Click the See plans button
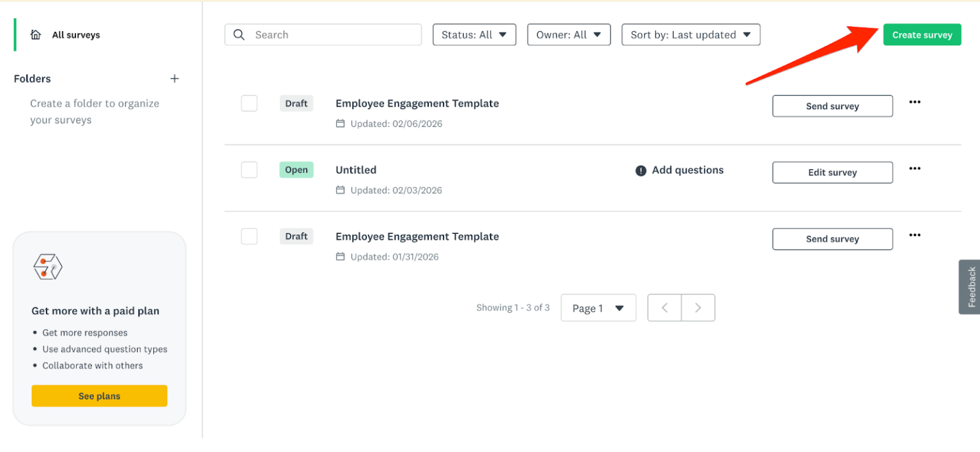This screenshot has height=452, width=980. (99, 396)
